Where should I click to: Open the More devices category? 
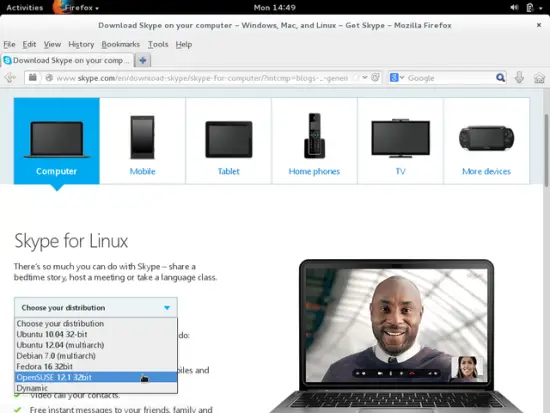pyautogui.click(x=487, y=141)
